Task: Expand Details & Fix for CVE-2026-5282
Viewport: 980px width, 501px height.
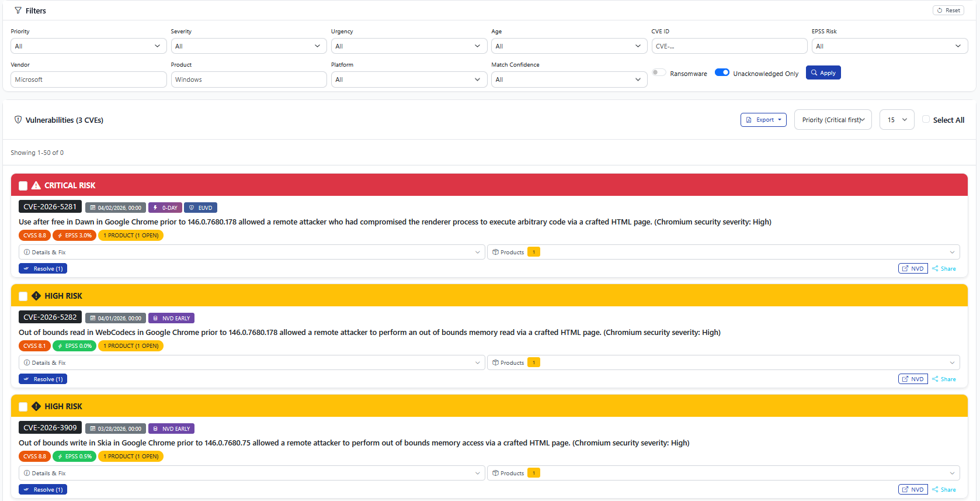Action: tap(252, 362)
